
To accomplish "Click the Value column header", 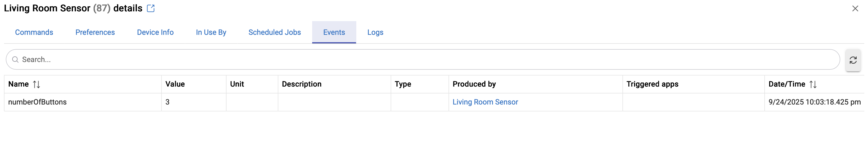I will coord(175,84).
